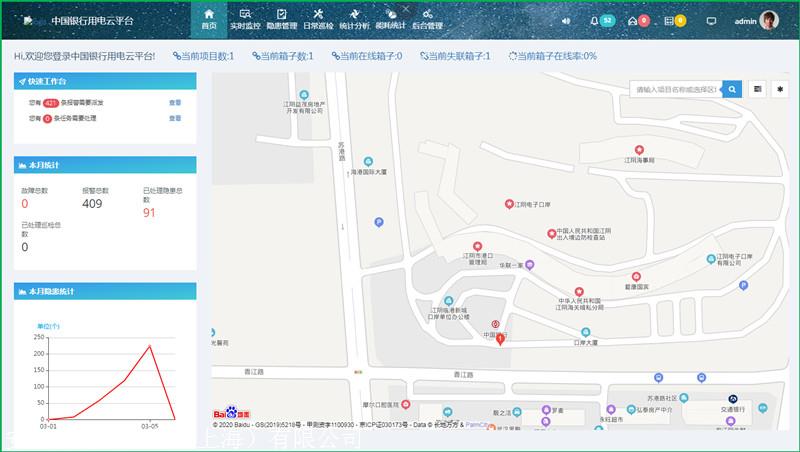The width and height of the screenshot is (800, 452).
Task: Click the 江阴电子口岸 star marker
Action: [x=509, y=204]
